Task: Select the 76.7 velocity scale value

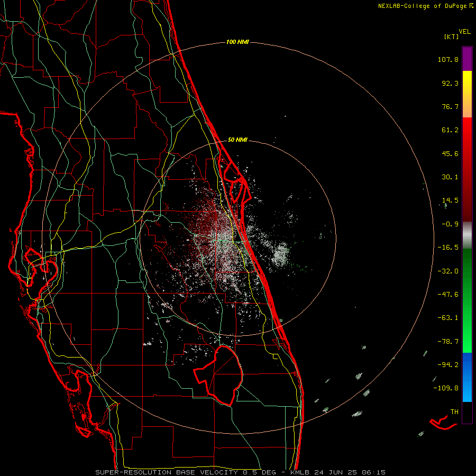Action: 450,106
